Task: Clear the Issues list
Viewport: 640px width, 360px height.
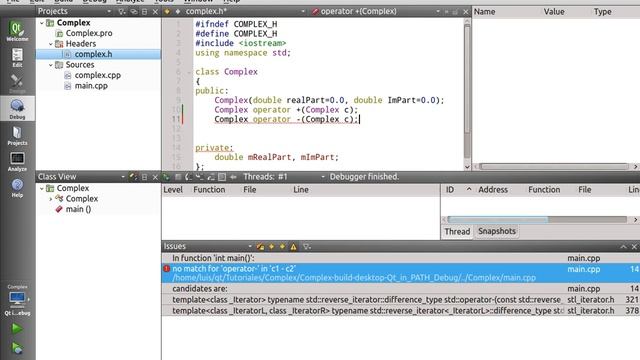Action: click(260, 247)
